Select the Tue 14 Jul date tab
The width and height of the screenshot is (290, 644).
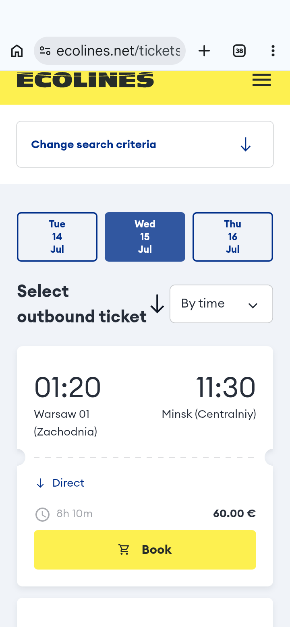tap(57, 237)
